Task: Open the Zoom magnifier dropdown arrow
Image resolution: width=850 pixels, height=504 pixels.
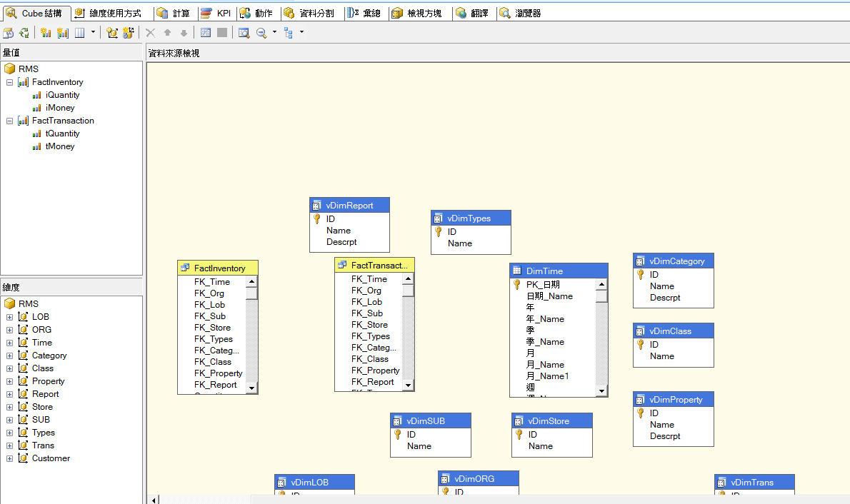Action: pyautogui.click(x=274, y=33)
